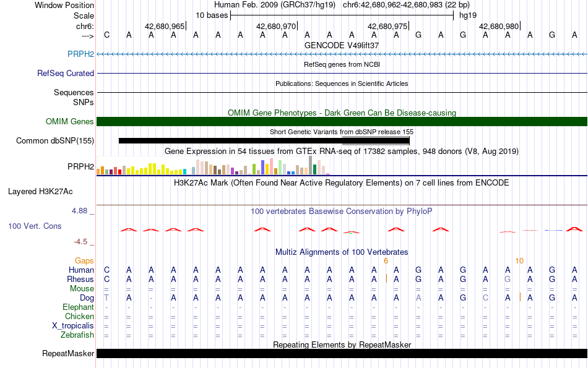Image resolution: width=588 pixels, height=368 pixels.
Task: Open the 100 vertebrates Basewise Conservation by PhyloP title
Action: coord(342,212)
